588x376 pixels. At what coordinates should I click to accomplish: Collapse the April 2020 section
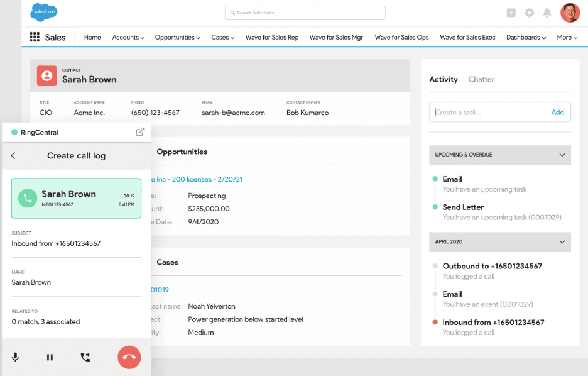click(562, 241)
